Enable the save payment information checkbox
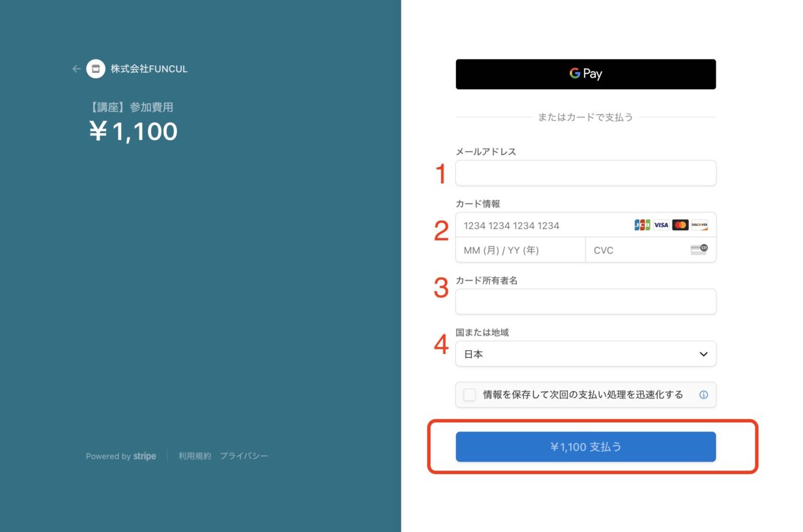 [469, 395]
